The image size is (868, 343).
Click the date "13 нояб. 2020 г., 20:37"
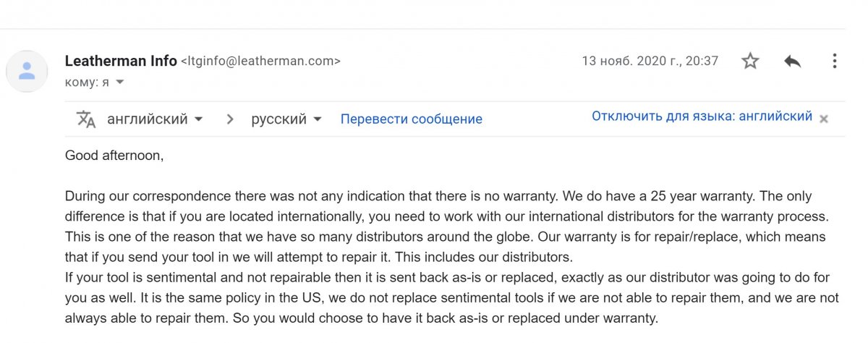point(650,62)
